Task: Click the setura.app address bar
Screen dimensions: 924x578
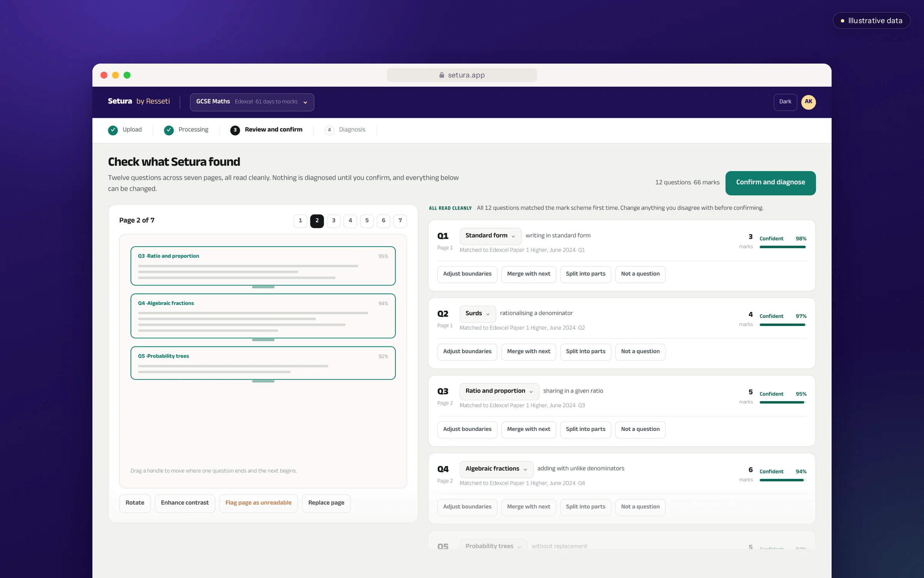Action: [x=462, y=75]
